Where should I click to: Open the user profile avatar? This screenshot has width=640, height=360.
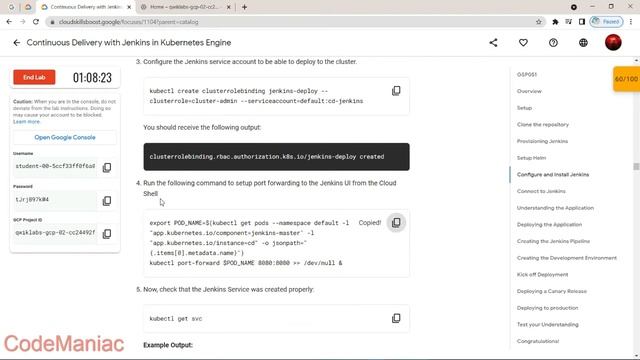[x=613, y=42]
